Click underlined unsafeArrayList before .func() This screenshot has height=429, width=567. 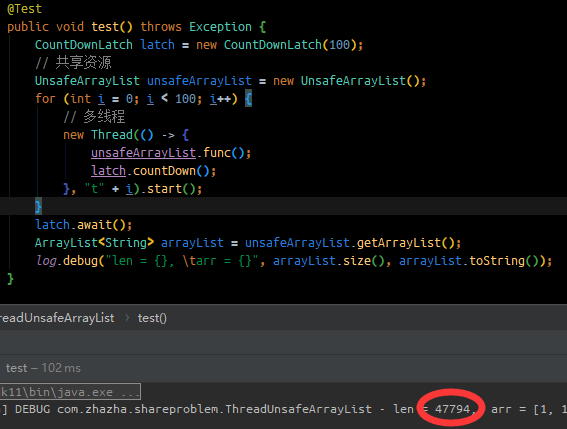144,153
